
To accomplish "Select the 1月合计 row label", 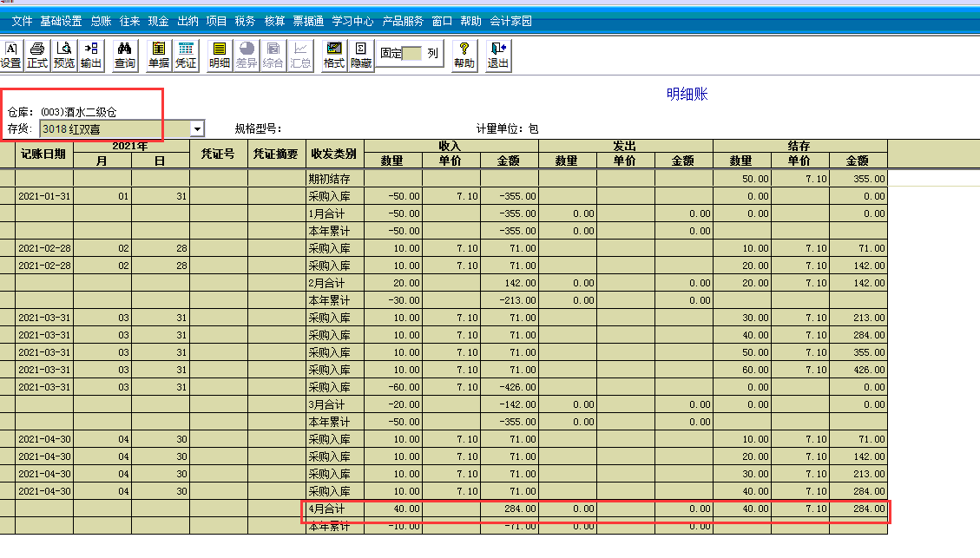I will (326, 213).
